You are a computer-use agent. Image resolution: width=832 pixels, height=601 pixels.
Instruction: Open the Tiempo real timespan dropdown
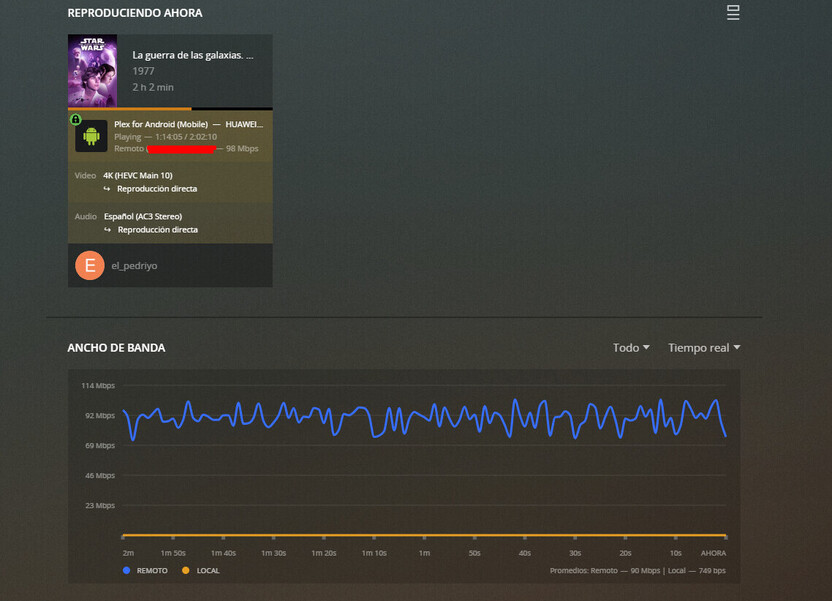(704, 348)
